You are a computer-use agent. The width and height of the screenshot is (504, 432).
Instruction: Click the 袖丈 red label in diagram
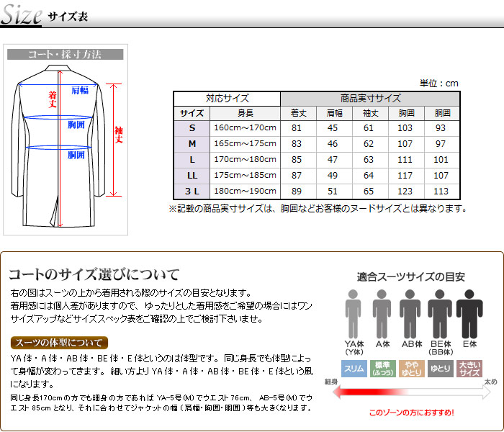pyautogui.click(x=119, y=135)
